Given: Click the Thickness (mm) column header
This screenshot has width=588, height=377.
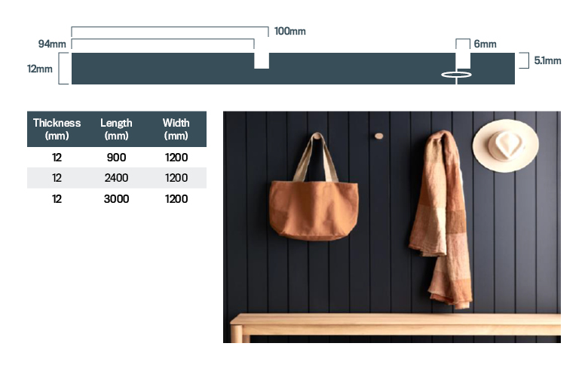Looking at the screenshot, I should coord(57,129).
